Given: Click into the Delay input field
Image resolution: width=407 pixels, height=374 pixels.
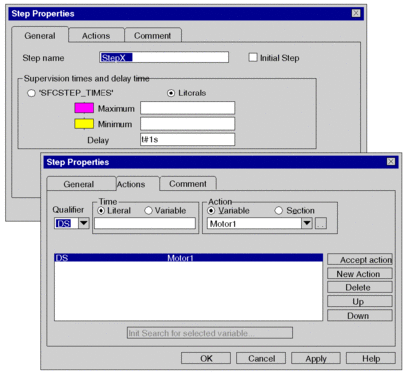Looking at the screenshot, I should pos(187,139).
